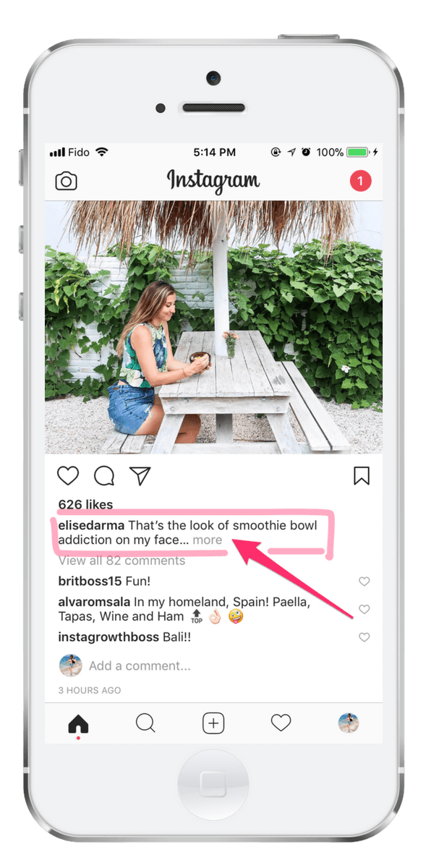Like alvaromsala's comment heart

coord(365,610)
